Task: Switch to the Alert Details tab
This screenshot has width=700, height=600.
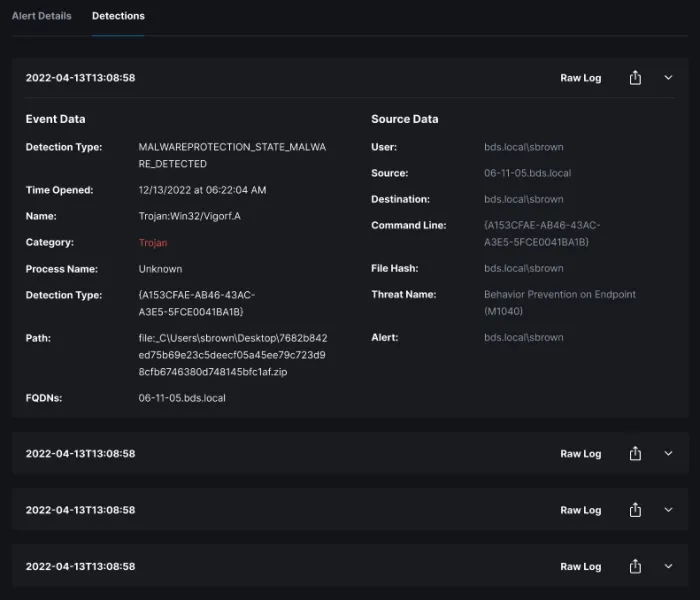Action: 41,16
